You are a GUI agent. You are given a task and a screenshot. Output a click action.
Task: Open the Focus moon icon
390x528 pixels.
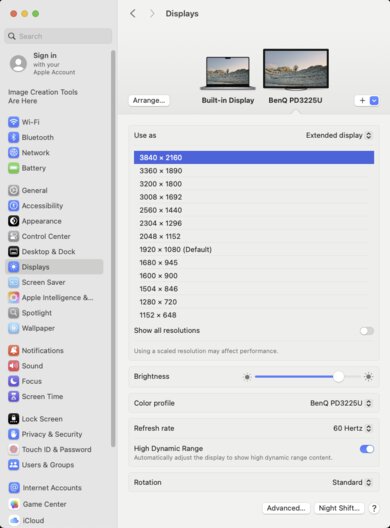(x=13, y=381)
